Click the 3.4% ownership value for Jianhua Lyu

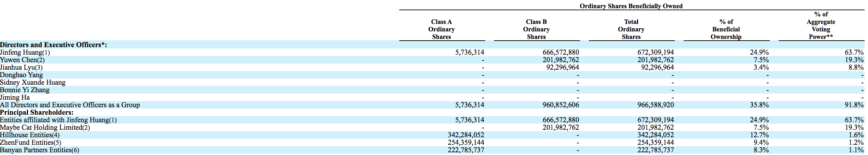761,67
